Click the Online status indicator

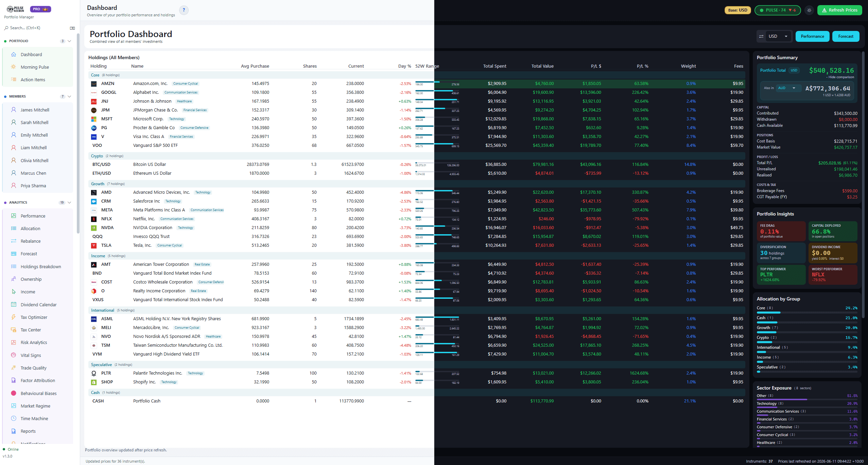[11, 449]
